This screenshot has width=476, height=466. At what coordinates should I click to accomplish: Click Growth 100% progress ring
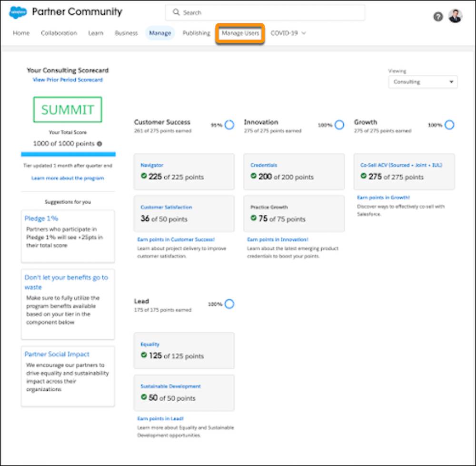pos(449,125)
